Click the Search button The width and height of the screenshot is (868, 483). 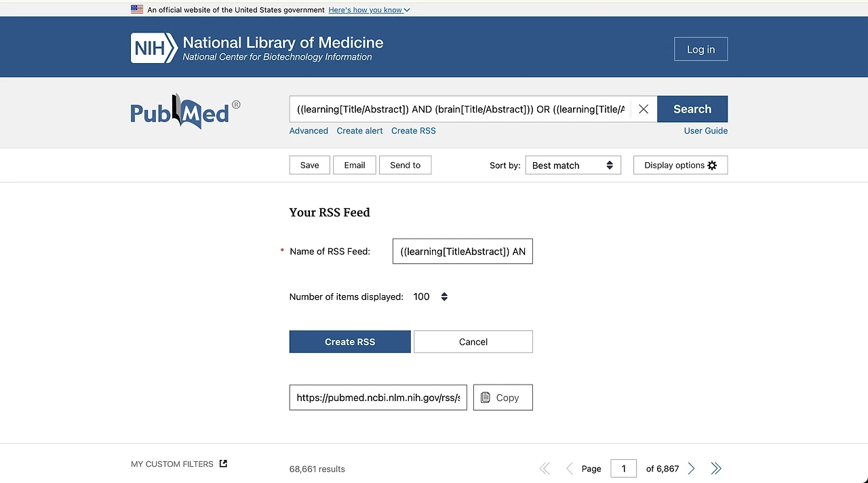pos(692,109)
